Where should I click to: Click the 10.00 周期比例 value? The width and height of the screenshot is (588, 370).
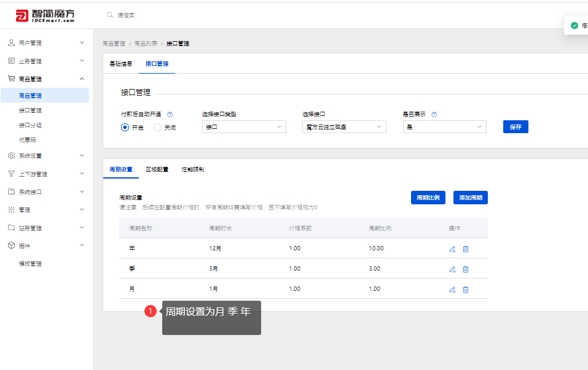(x=376, y=249)
